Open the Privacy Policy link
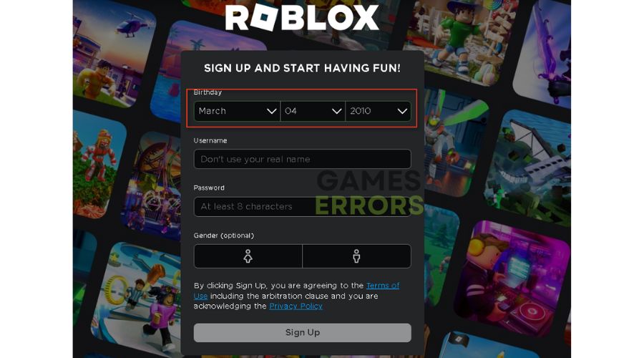644x358 pixels. point(296,306)
